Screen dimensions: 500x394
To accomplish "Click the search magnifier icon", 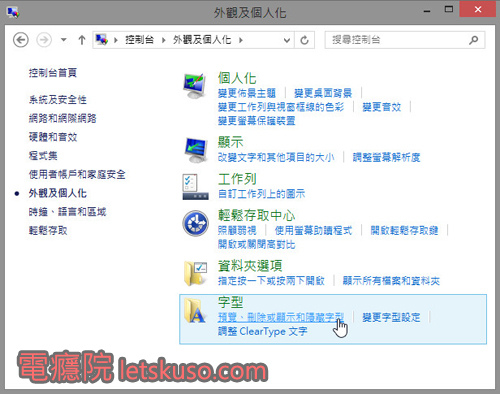I will click(x=473, y=40).
